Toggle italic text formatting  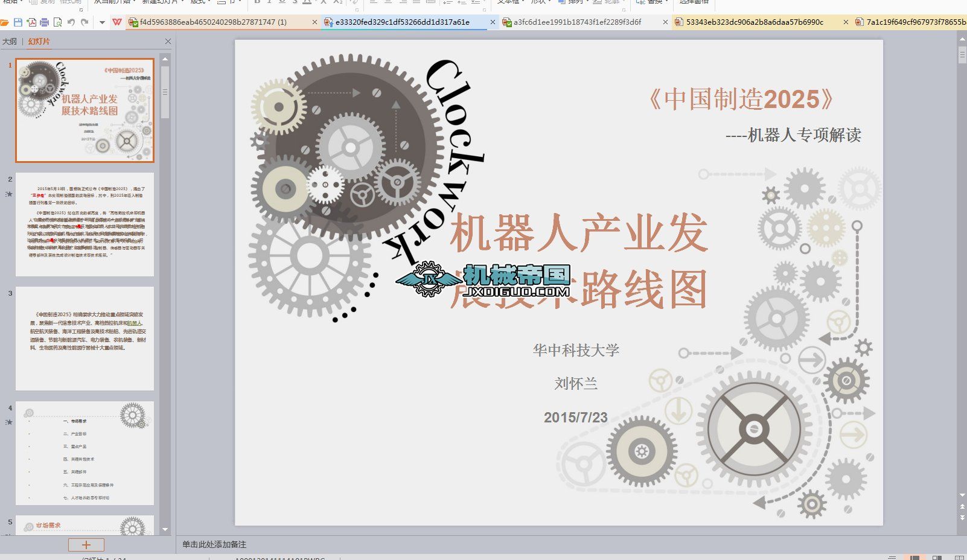tap(269, 3)
